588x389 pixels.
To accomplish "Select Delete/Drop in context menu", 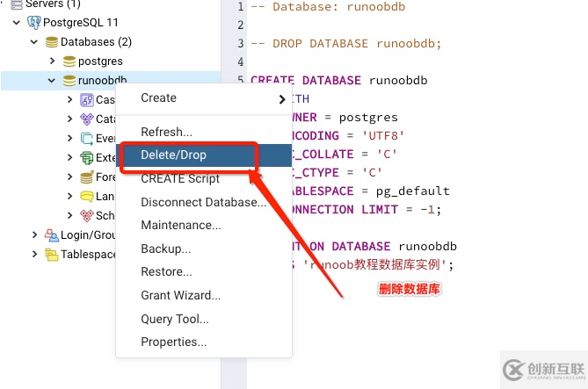I will coord(204,155).
